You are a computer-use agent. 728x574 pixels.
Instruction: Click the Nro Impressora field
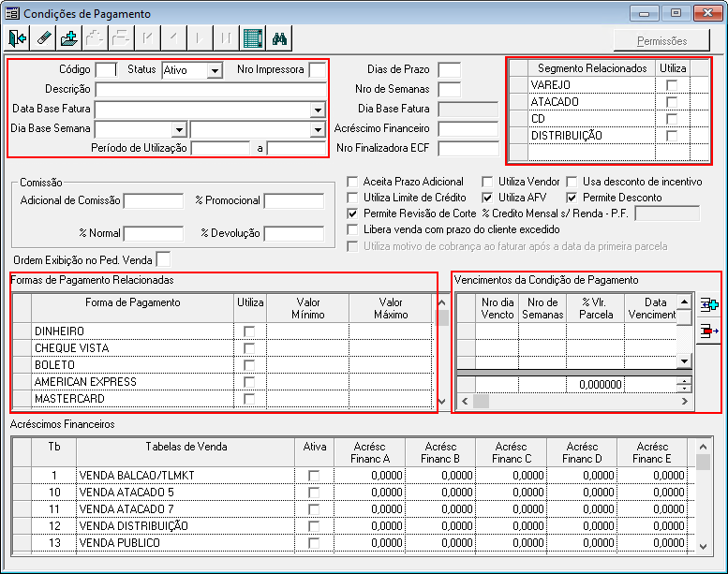(318, 70)
